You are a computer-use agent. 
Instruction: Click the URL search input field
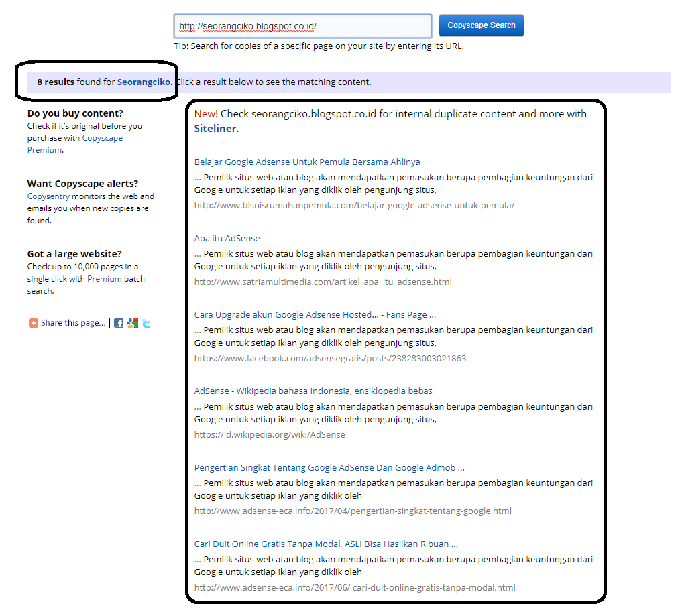[302, 26]
